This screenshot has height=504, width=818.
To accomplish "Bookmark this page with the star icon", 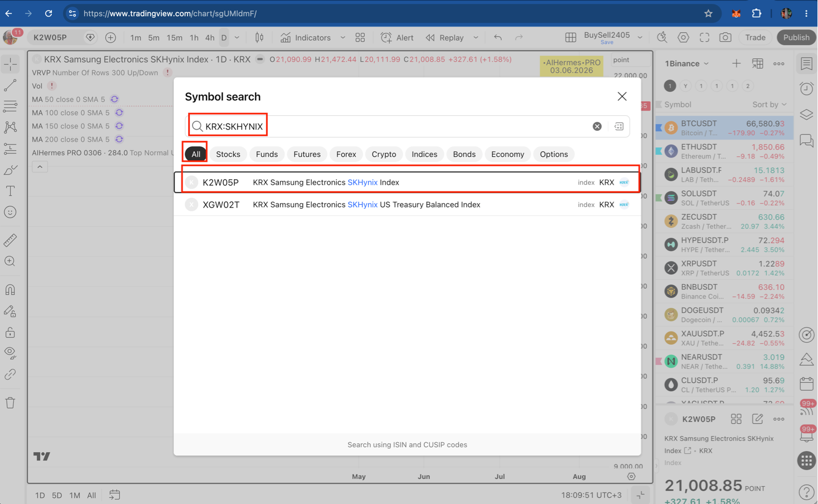I will [708, 13].
